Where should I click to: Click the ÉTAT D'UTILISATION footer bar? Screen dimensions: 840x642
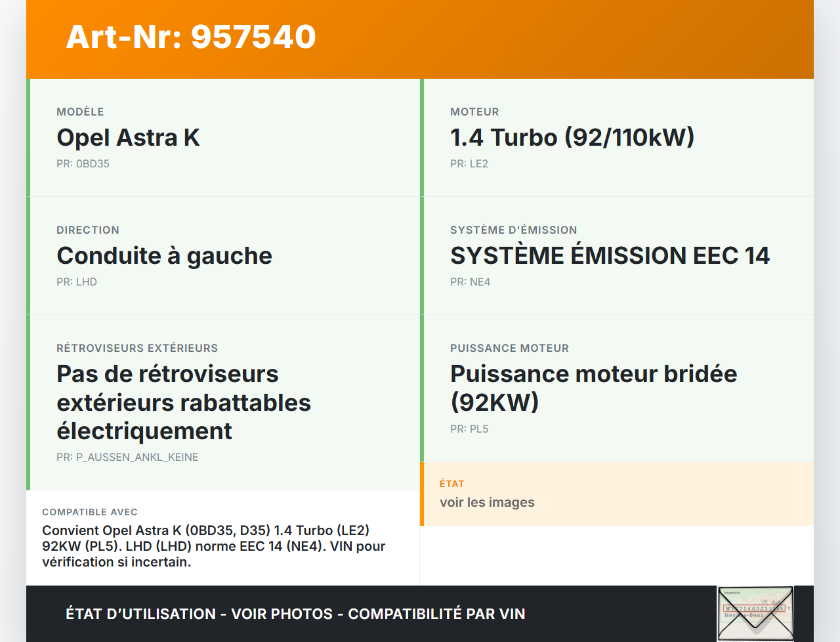295,614
